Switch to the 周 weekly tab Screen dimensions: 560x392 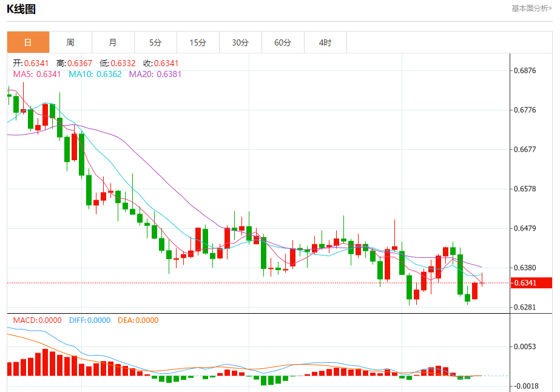click(70, 42)
